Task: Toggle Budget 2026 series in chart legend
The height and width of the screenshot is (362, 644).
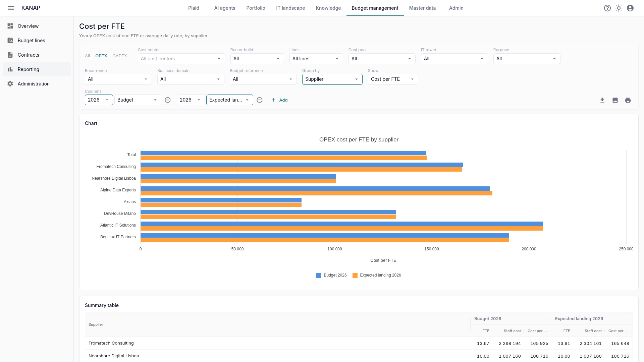Action: 331,275
